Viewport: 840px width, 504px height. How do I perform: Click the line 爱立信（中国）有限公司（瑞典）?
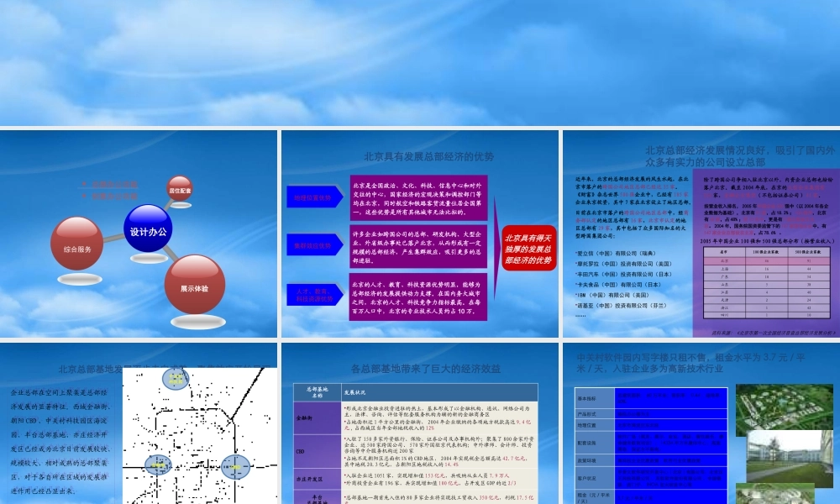click(616, 254)
